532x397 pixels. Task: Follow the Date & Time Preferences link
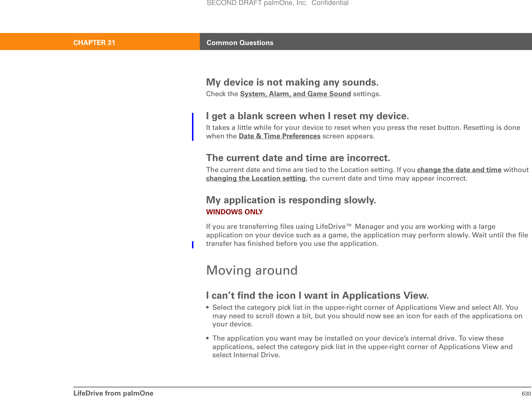[280, 136]
